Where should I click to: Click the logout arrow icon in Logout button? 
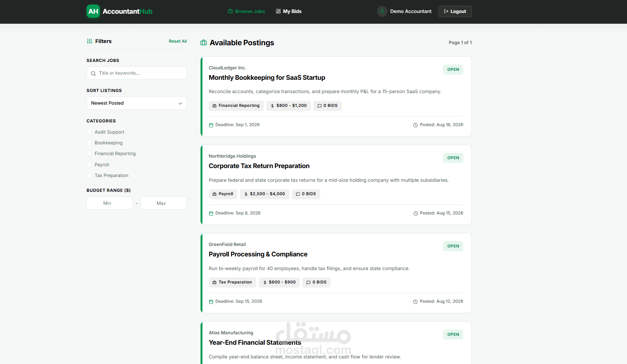[446, 11]
